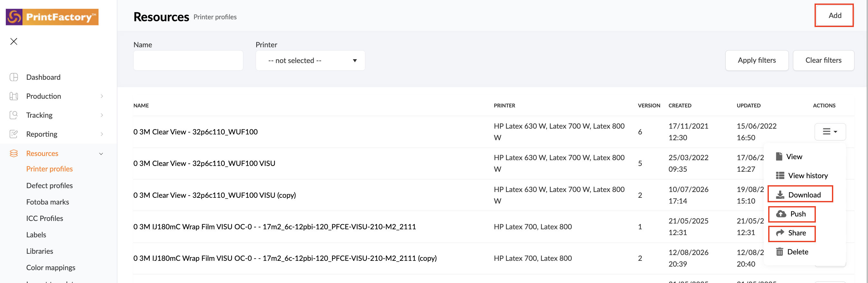The width and height of the screenshot is (868, 283).
Task: Click the PrintFactory logo
Action: (x=52, y=17)
